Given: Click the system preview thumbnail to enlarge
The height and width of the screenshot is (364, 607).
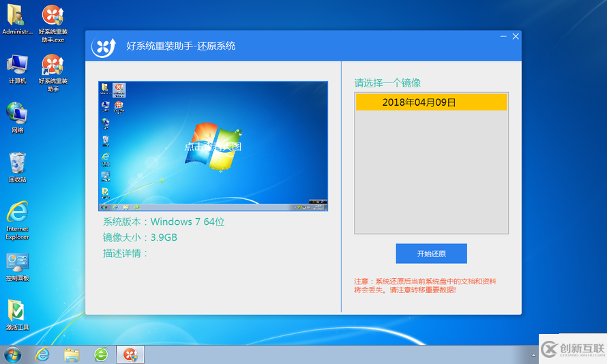Looking at the screenshot, I should [x=213, y=147].
